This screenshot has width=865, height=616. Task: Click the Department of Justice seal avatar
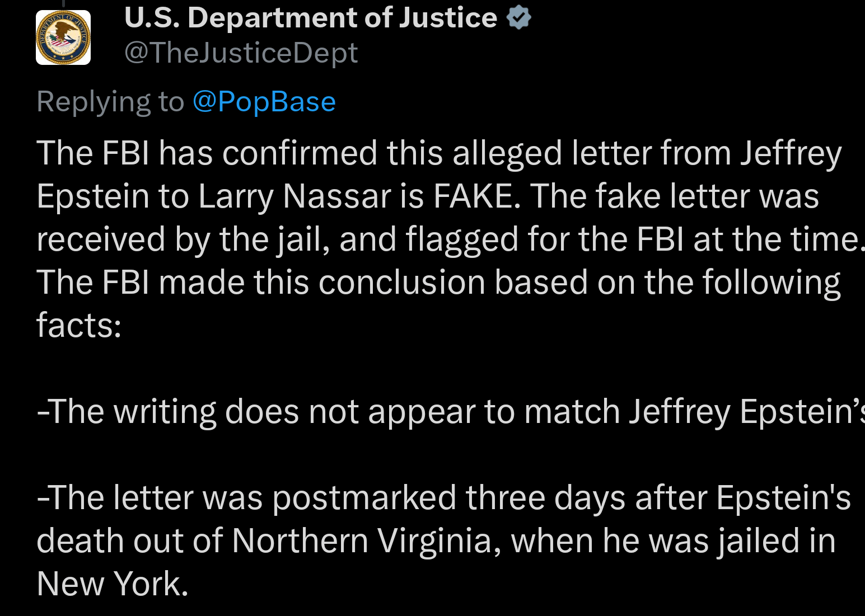pos(63,37)
